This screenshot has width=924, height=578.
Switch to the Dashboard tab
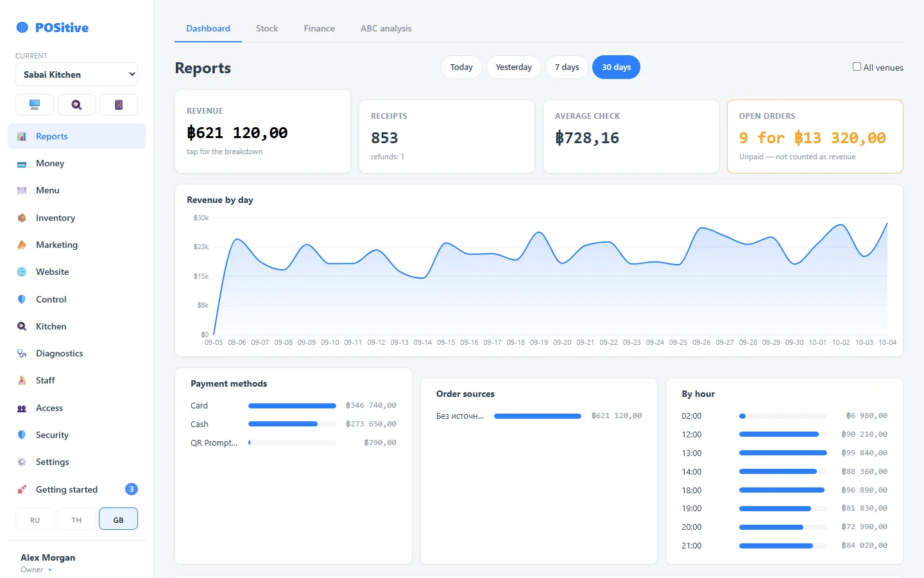(208, 28)
